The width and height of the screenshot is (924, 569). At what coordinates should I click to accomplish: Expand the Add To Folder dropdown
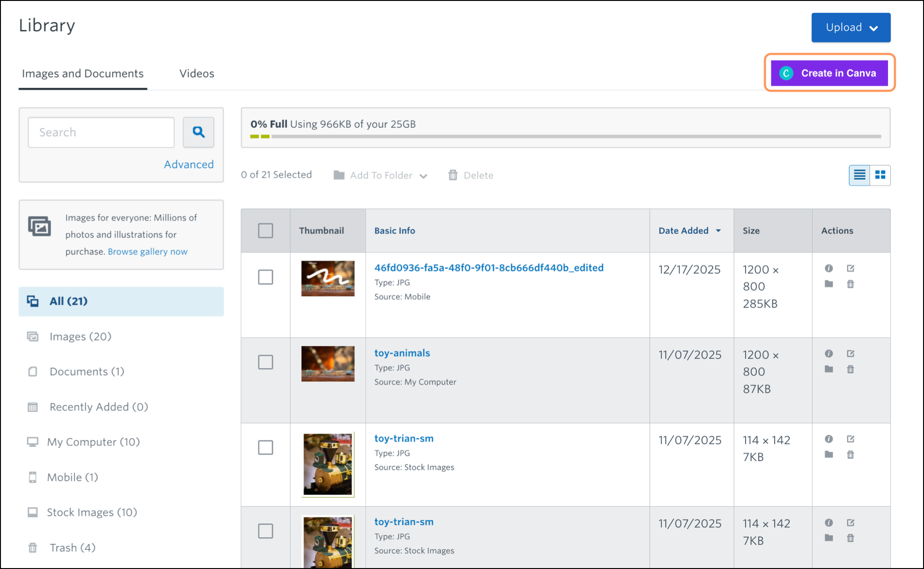[x=381, y=175]
